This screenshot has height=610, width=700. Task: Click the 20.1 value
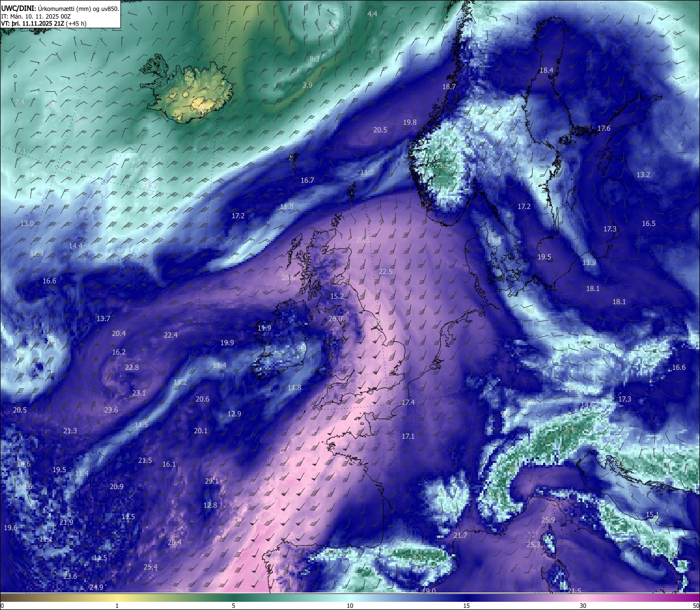point(201,431)
